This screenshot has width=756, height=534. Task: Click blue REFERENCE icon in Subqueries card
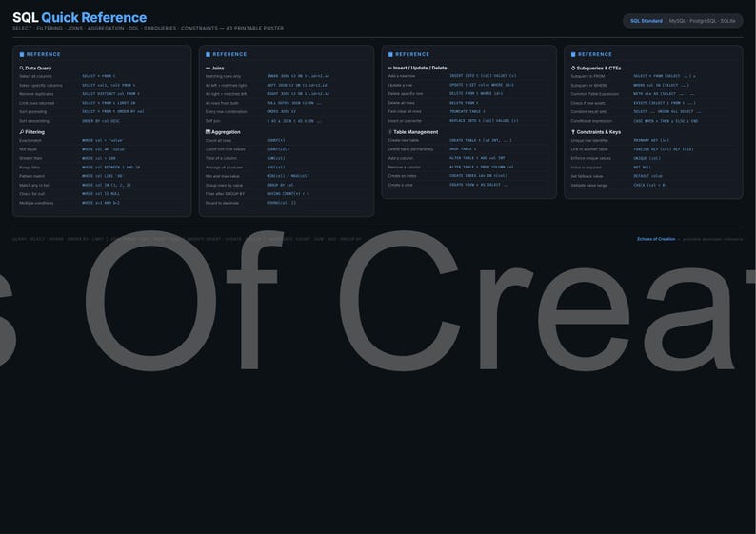pyautogui.click(x=573, y=54)
